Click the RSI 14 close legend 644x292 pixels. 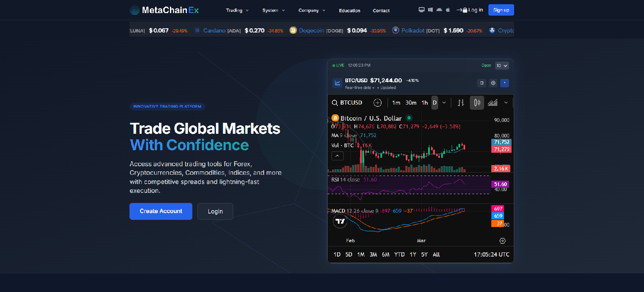pyautogui.click(x=346, y=179)
